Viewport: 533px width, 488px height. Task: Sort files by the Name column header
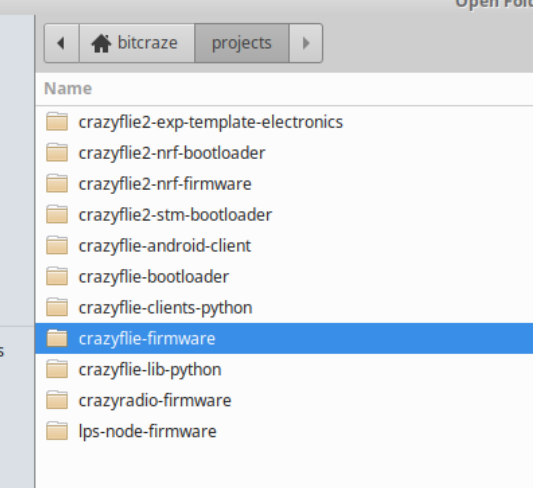[x=68, y=89]
